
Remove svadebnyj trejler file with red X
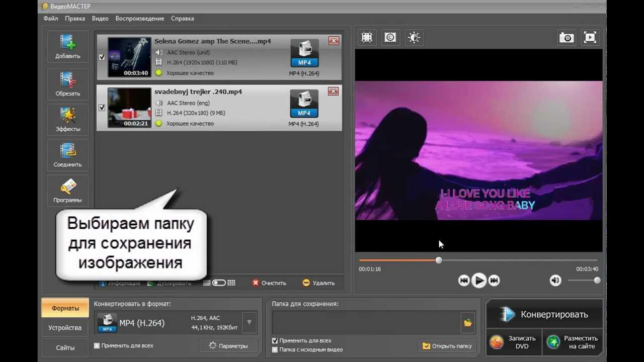coord(334,92)
